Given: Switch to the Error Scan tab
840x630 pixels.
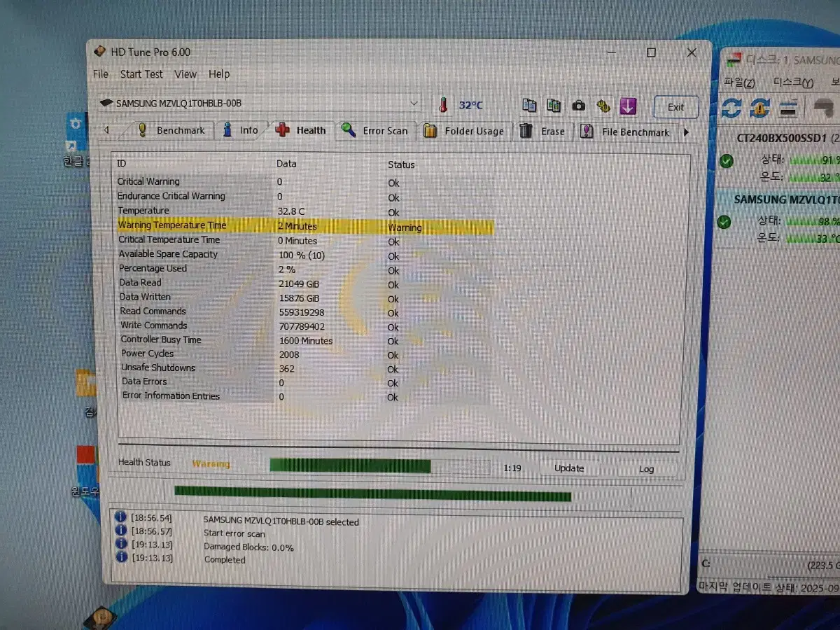Looking at the screenshot, I should [375, 131].
